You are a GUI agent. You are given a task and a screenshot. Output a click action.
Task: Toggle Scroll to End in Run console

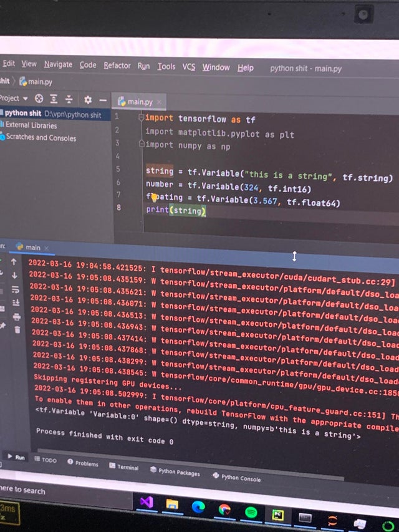pyautogui.click(x=16, y=302)
